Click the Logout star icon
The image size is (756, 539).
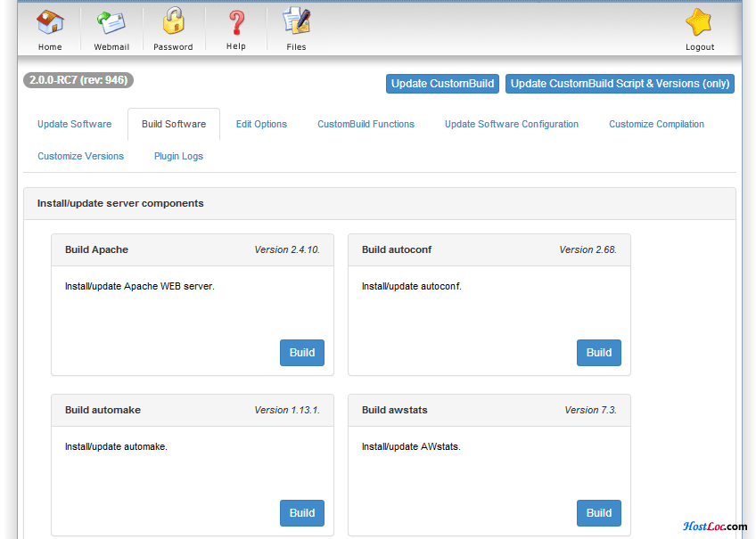[699, 22]
